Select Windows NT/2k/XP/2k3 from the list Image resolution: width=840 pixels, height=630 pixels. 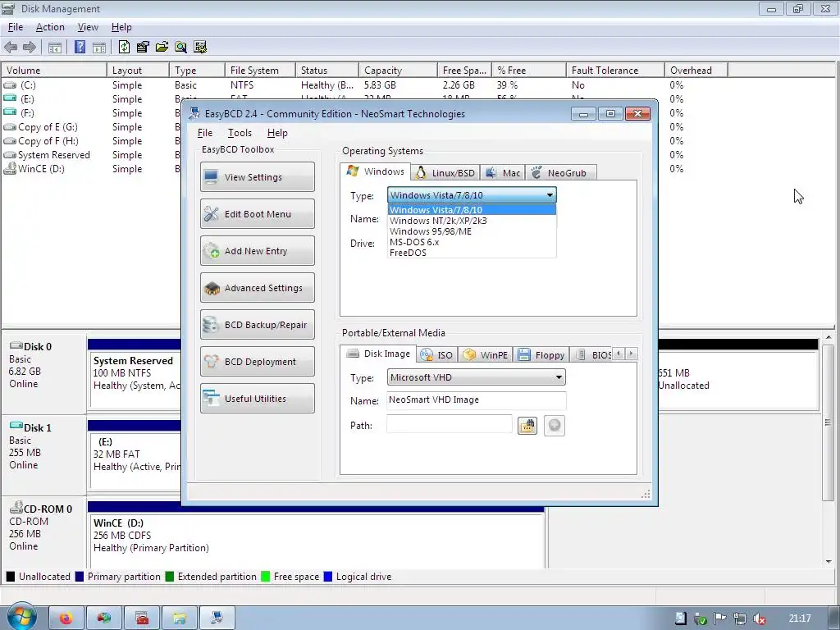coord(472,221)
